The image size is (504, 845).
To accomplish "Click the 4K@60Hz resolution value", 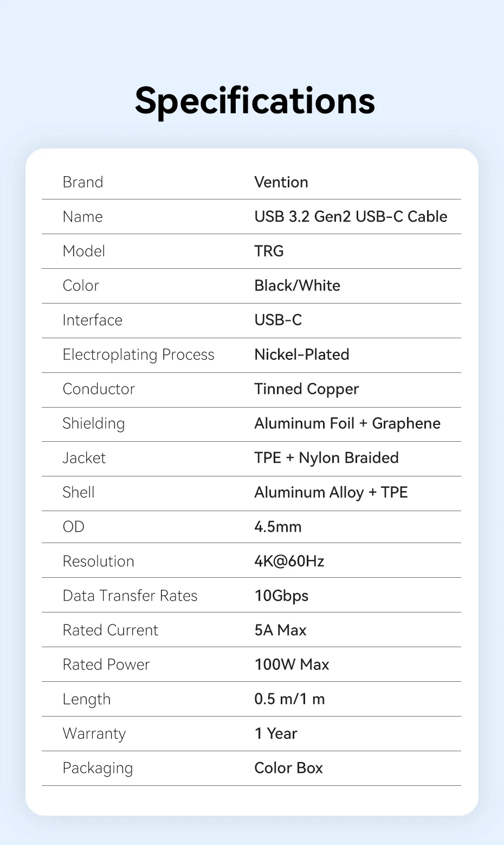I will coord(289,561).
